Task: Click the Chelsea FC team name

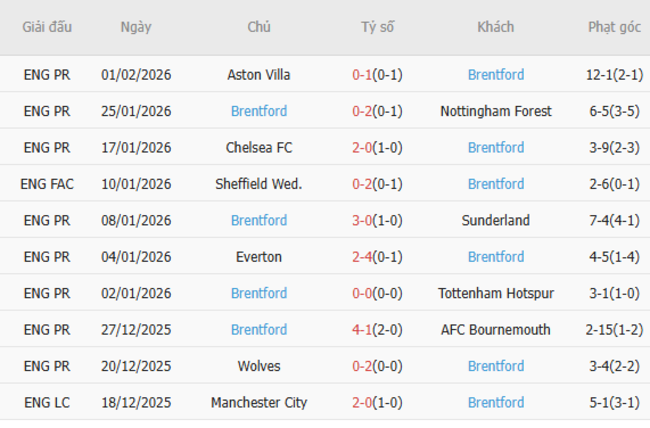Action: click(x=259, y=148)
